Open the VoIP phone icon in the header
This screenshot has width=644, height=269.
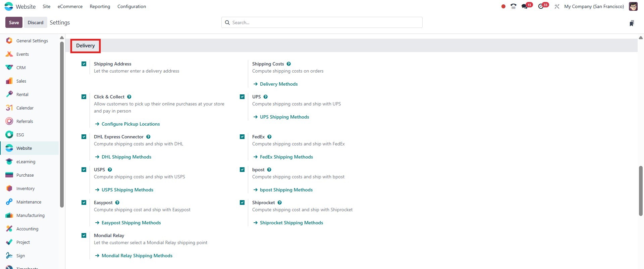click(513, 6)
